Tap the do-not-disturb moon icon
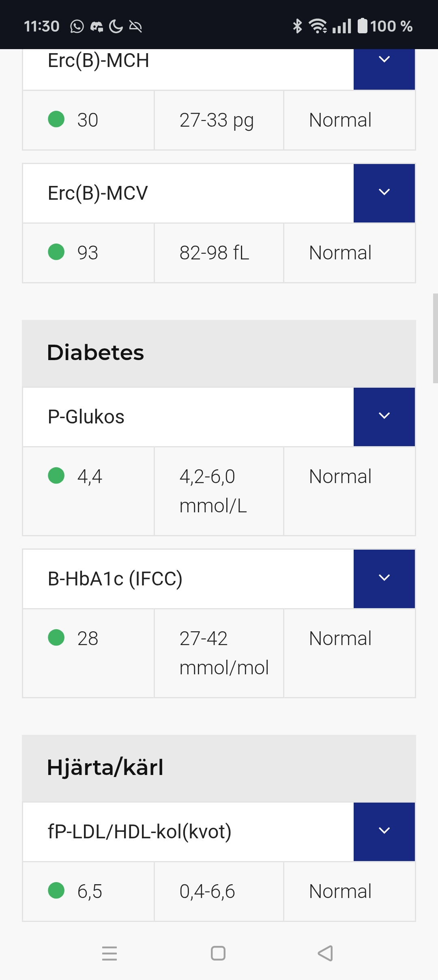Image resolution: width=438 pixels, height=980 pixels. point(116,27)
